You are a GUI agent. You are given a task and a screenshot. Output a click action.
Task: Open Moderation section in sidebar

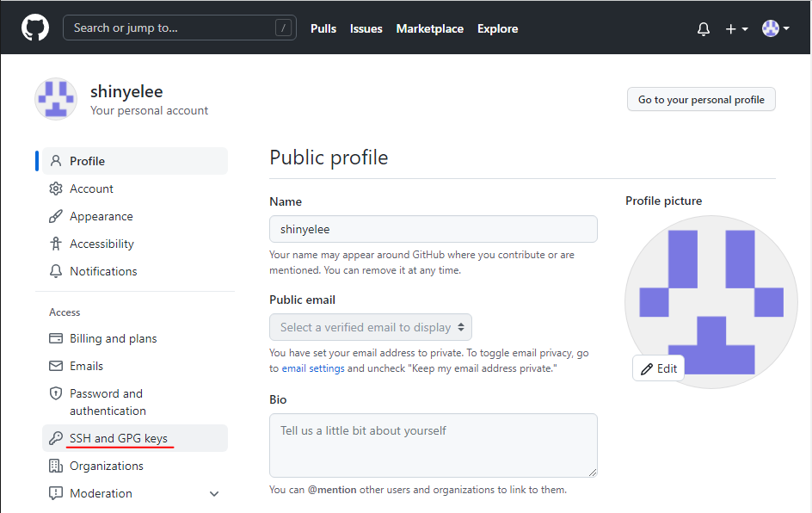[135, 493]
